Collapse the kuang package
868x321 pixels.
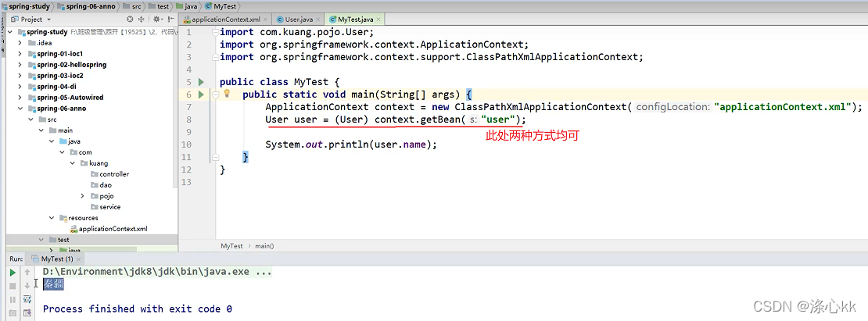[x=73, y=163]
